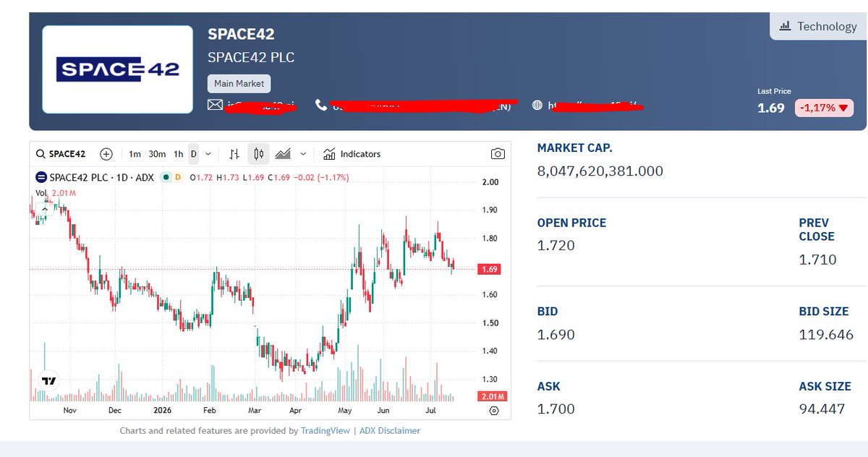This screenshot has height=457, width=868.
Task: Click the phone contact icon
Action: [x=321, y=105]
